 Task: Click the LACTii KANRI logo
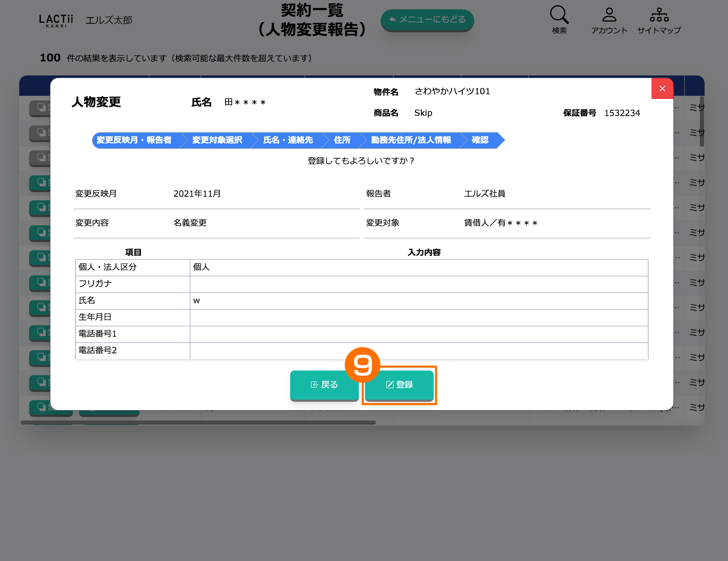click(56, 21)
